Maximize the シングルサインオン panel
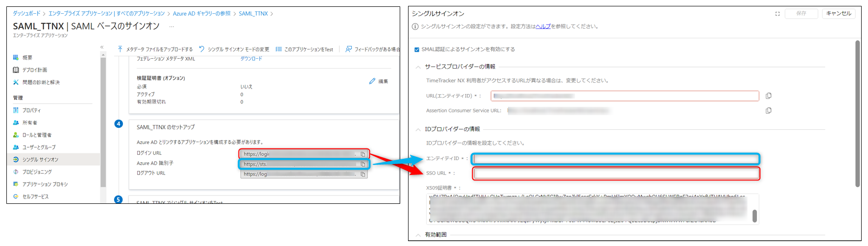Screen dimensions: 868x246 pyautogui.click(x=777, y=14)
